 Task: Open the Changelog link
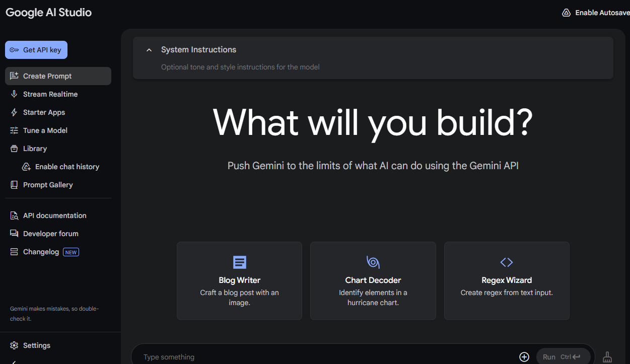pos(41,252)
